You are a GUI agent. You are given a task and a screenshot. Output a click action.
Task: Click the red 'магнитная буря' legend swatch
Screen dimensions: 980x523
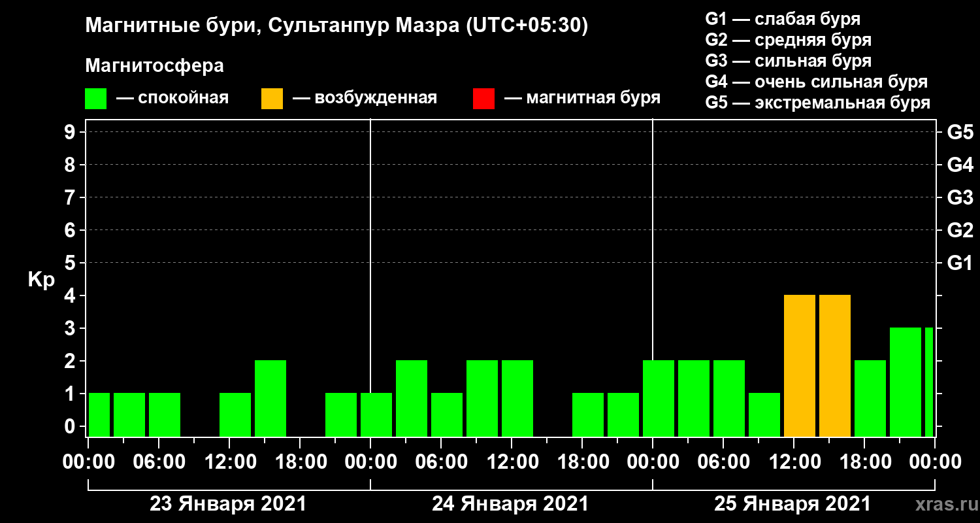click(x=483, y=99)
